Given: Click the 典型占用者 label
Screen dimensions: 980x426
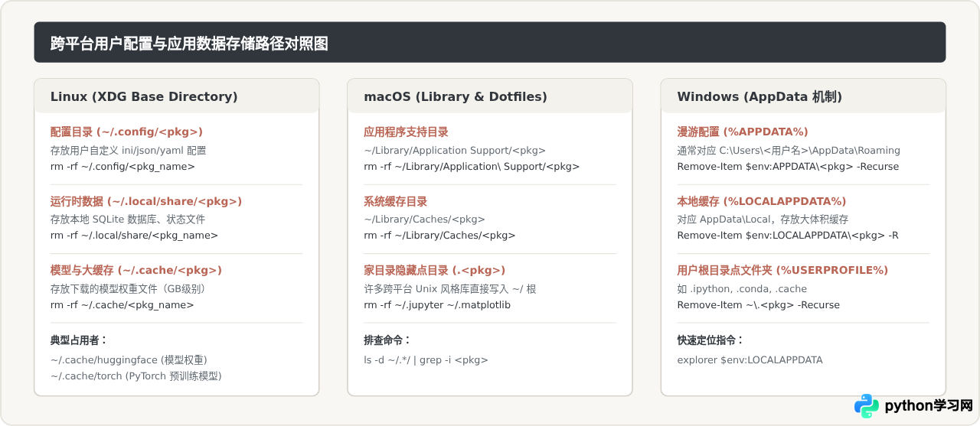Looking at the screenshot, I should 80,340.
